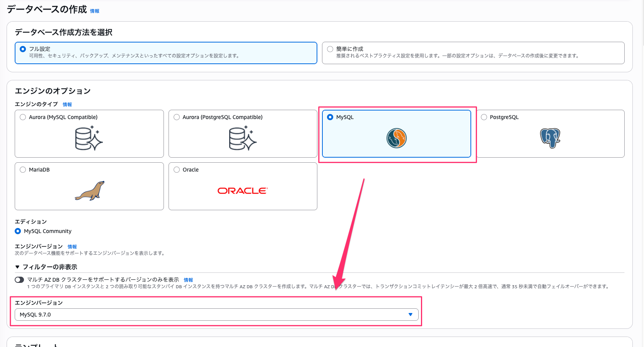Click the red Oracle logo

click(243, 191)
